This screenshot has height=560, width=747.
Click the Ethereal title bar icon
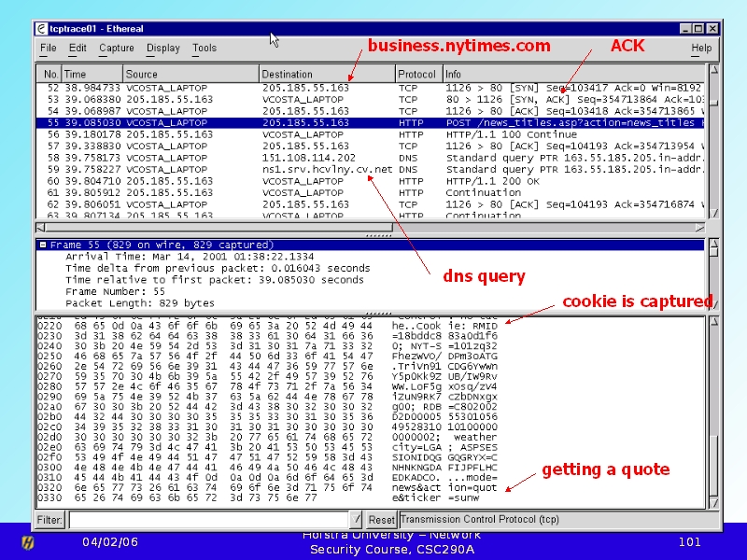(x=42, y=29)
